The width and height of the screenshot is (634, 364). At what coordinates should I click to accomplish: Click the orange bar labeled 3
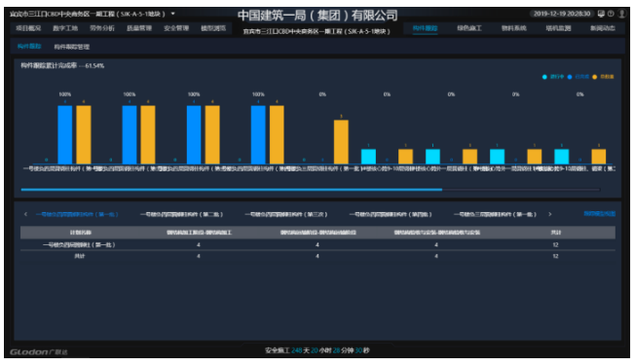[x=341, y=142]
